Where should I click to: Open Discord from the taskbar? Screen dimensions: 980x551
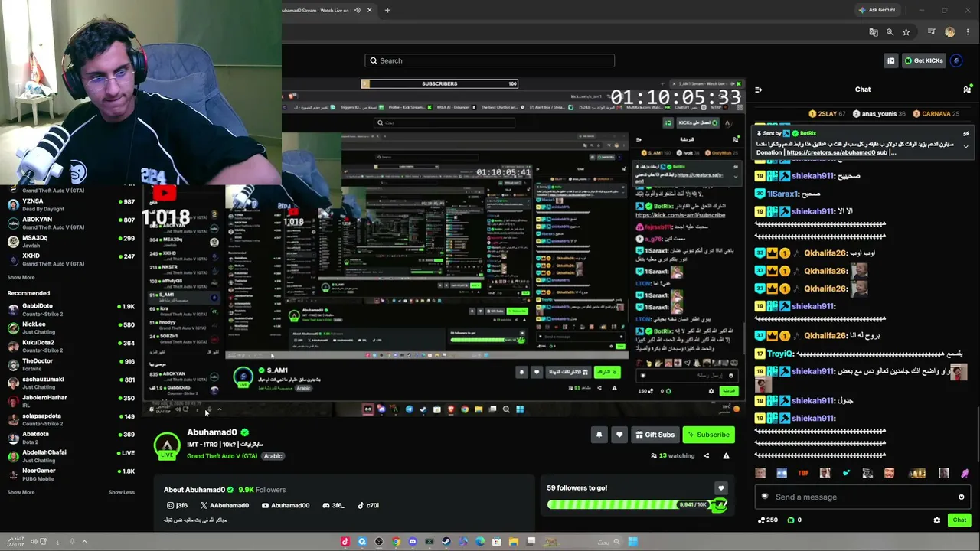point(413,542)
